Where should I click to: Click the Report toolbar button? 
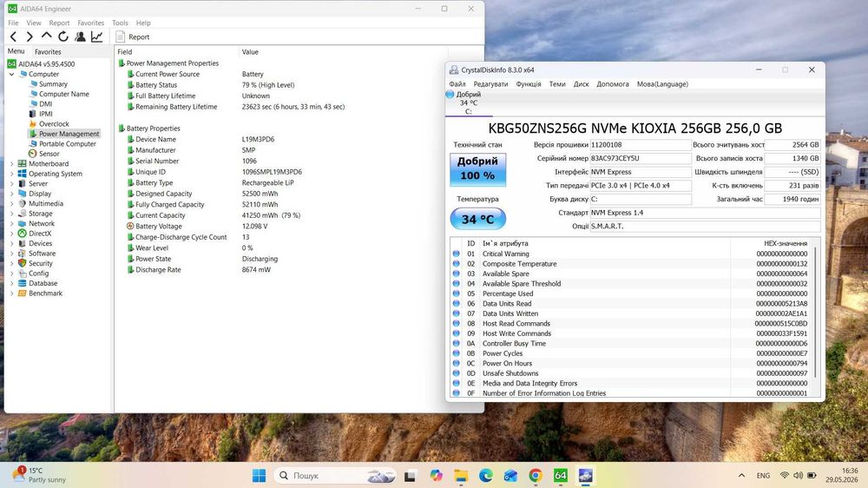(x=133, y=36)
